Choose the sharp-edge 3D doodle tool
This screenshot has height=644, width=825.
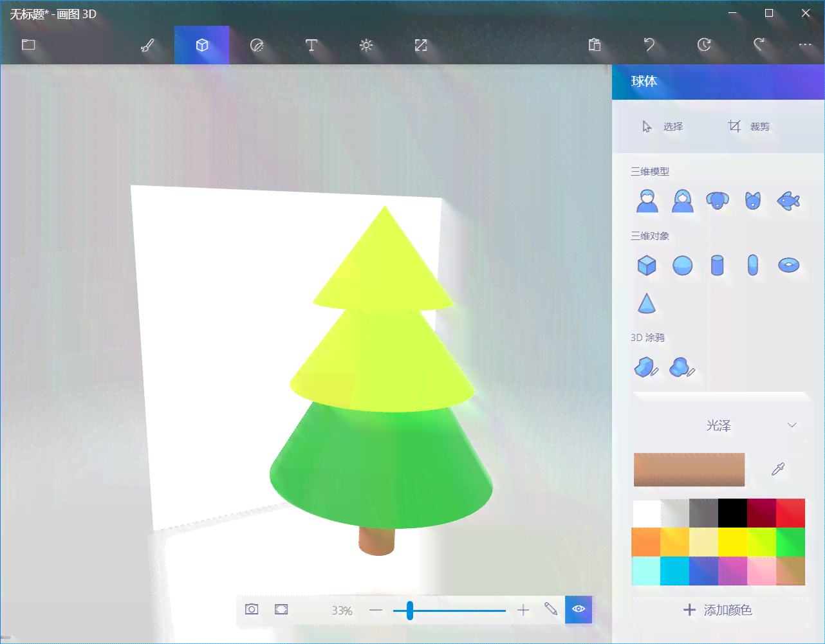pyautogui.click(x=647, y=367)
